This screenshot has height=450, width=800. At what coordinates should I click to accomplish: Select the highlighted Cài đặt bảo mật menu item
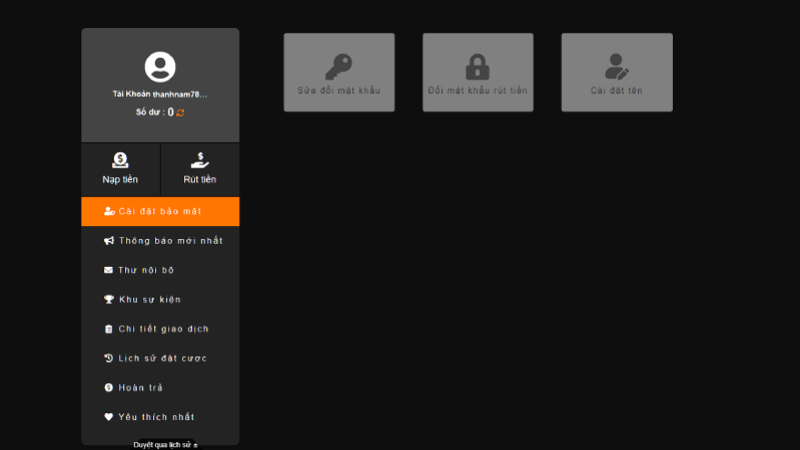point(160,211)
